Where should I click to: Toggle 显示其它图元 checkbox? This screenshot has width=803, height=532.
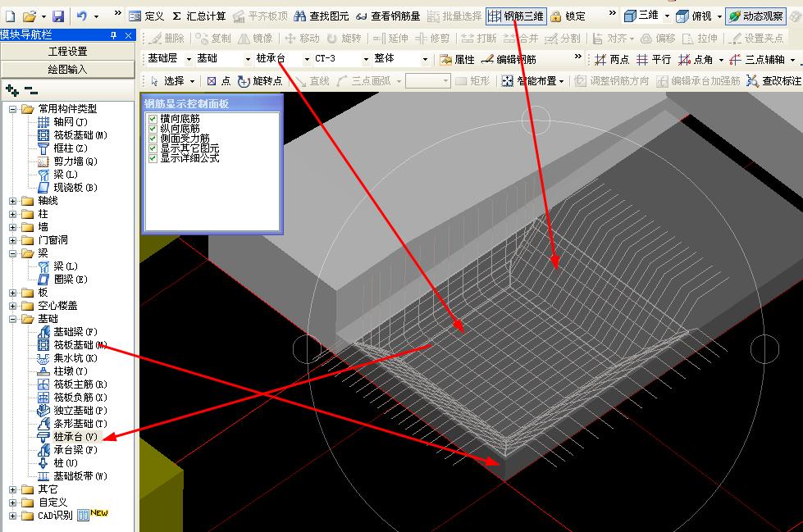click(153, 148)
